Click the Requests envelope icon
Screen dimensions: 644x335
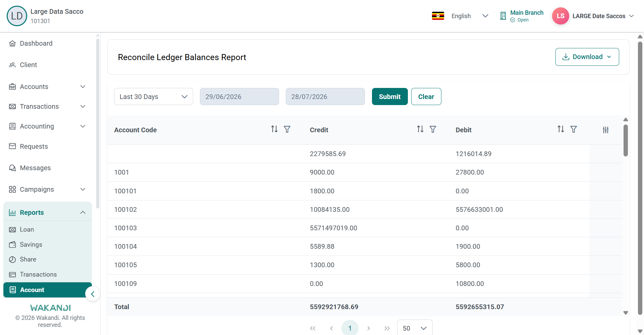[x=12, y=146]
